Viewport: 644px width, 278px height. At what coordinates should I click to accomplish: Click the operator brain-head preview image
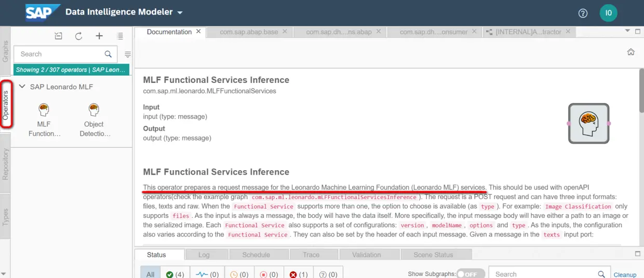[588, 123]
